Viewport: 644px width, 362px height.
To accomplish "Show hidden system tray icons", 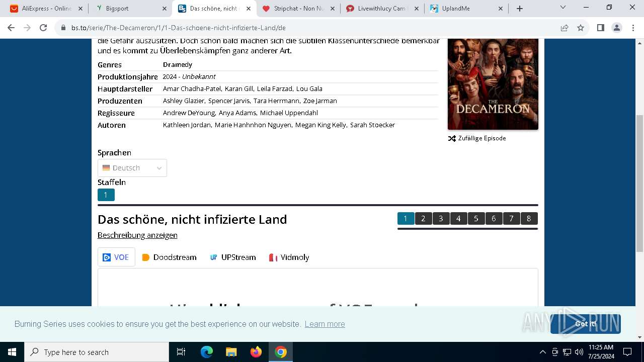I will 542,352.
